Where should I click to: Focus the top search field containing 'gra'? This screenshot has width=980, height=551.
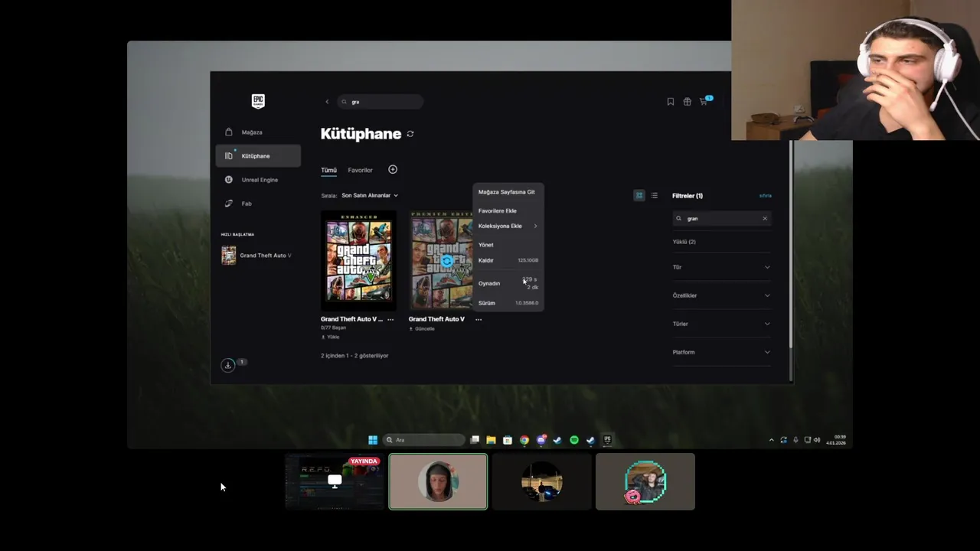pos(381,102)
